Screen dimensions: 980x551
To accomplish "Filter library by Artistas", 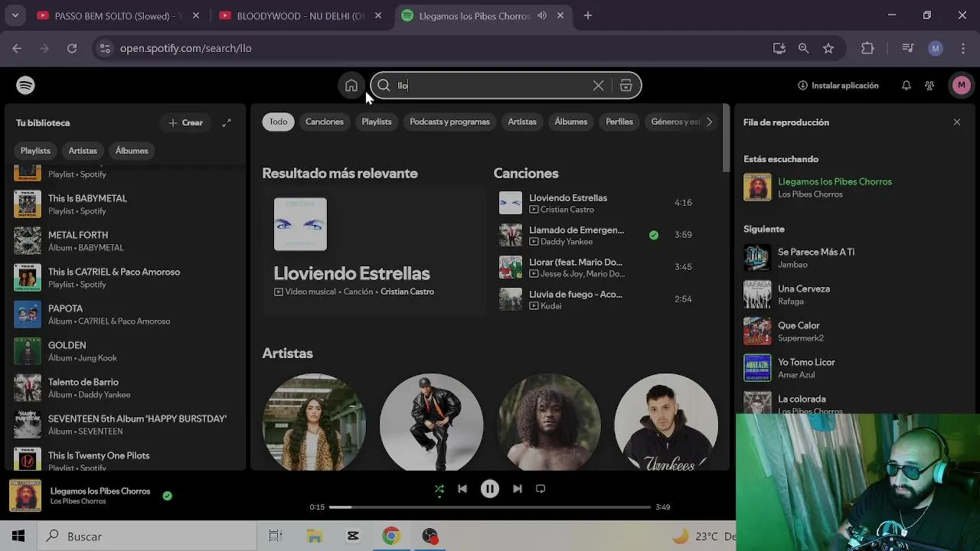I will pos(83,151).
